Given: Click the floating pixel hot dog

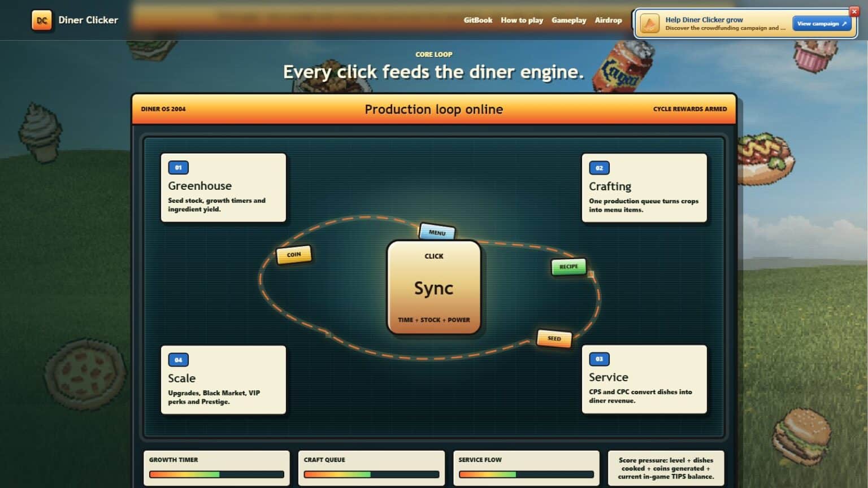Looking at the screenshot, I should pos(766,158).
